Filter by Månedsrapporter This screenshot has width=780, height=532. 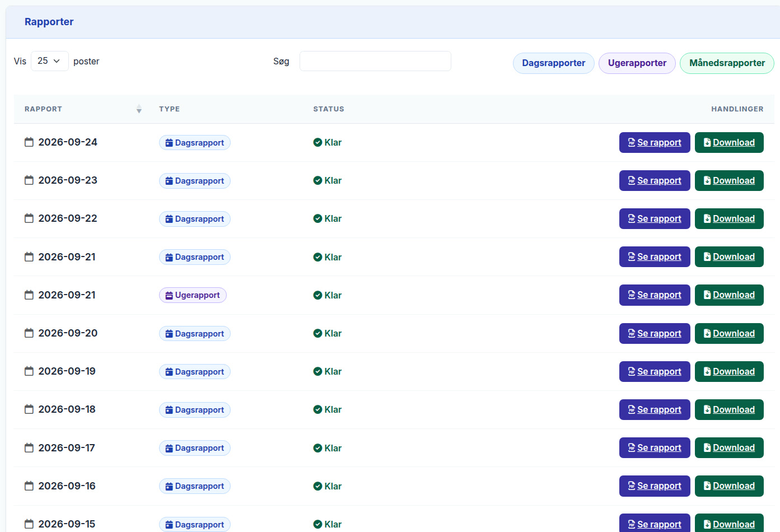[x=727, y=63]
